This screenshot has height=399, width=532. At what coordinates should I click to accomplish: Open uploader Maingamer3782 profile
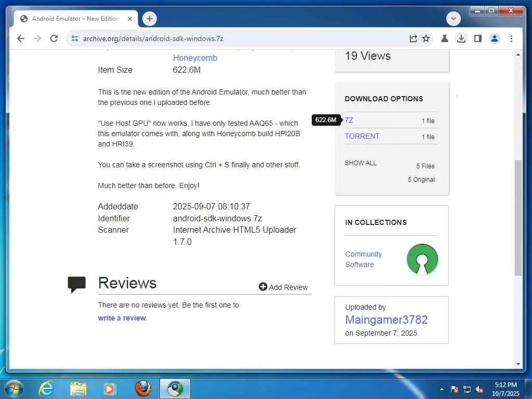387,320
